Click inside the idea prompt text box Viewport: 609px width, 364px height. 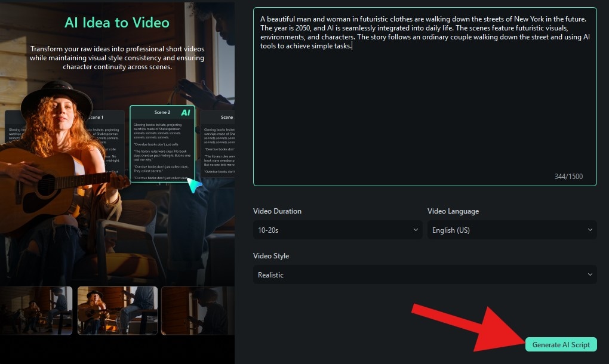pos(425,97)
